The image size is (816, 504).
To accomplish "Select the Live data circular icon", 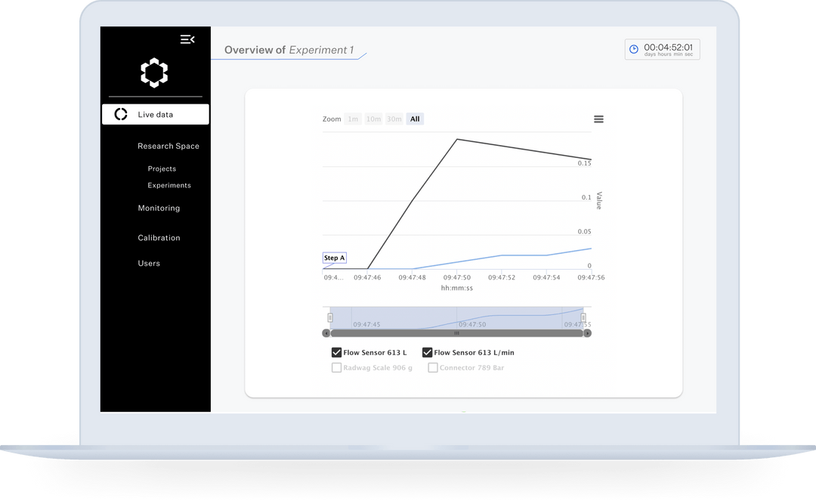I will click(121, 113).
